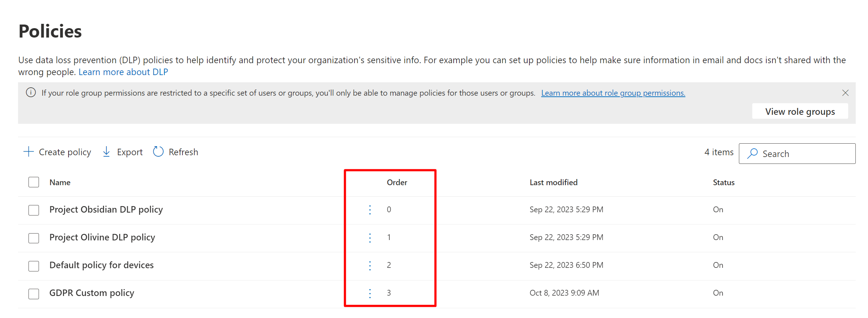Tick the Default policy for devices checkbox
This screenshot has height=318, width=868.
click(x=34, y=266)
